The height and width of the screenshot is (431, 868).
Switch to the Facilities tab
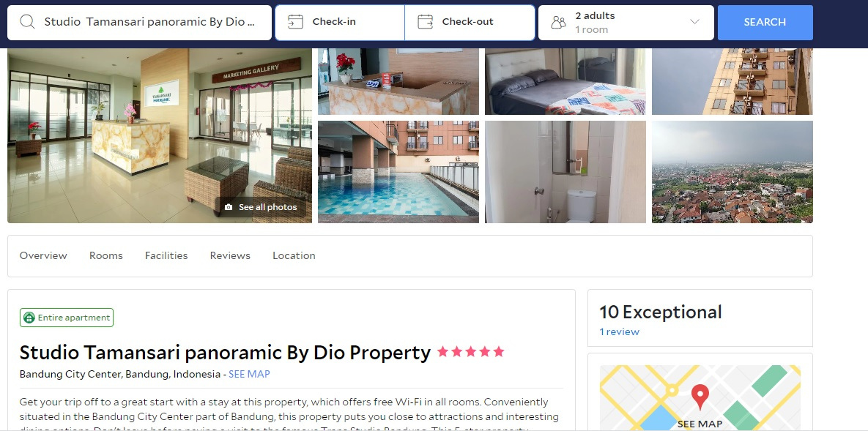pos(166,255)
